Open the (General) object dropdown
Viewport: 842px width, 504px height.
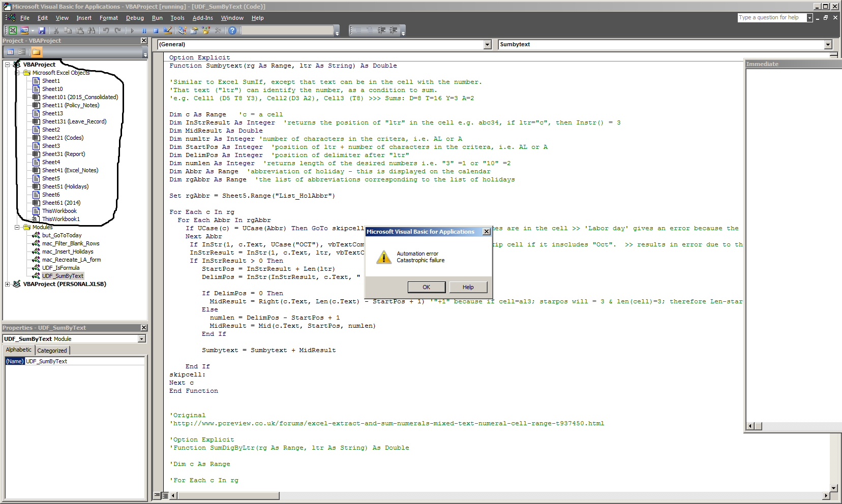coord(487,45)
